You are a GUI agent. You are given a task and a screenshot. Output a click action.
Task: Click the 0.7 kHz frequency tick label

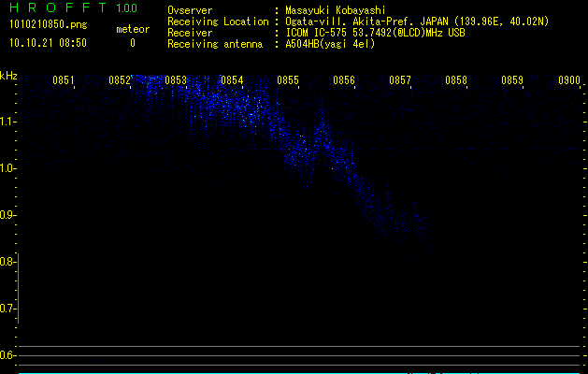tap(7, 309)
